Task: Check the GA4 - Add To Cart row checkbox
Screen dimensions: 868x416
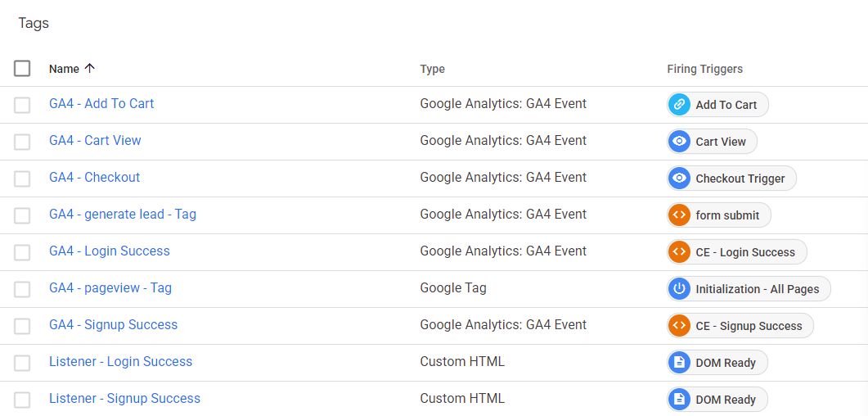Action: 22,105
